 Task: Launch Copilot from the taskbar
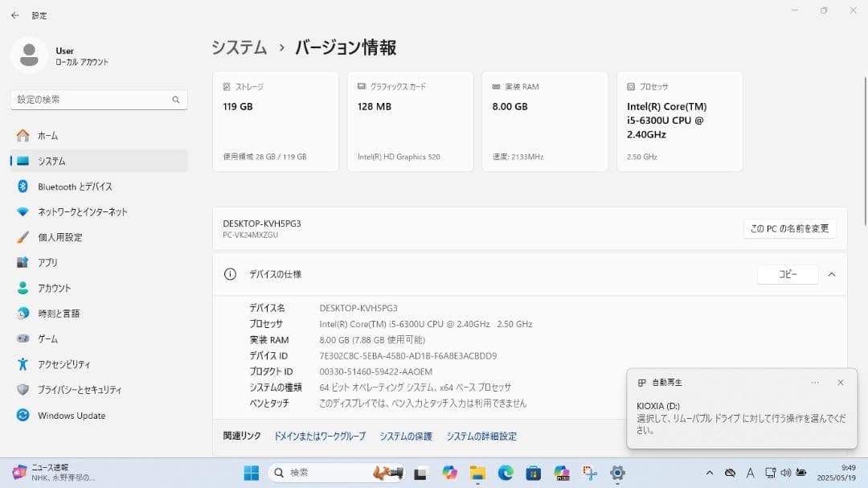(x=448, y=473)
